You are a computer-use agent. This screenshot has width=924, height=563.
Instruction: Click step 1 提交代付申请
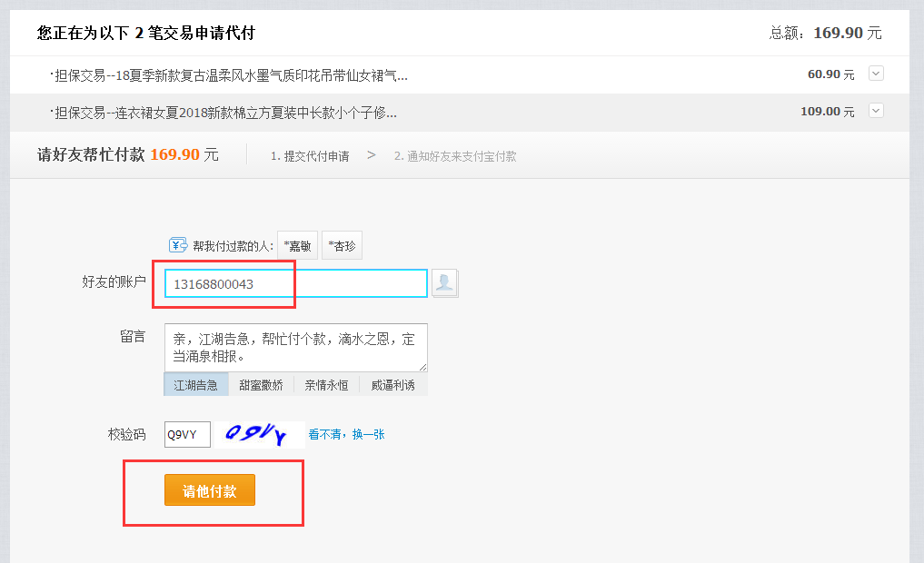[310, 156]
